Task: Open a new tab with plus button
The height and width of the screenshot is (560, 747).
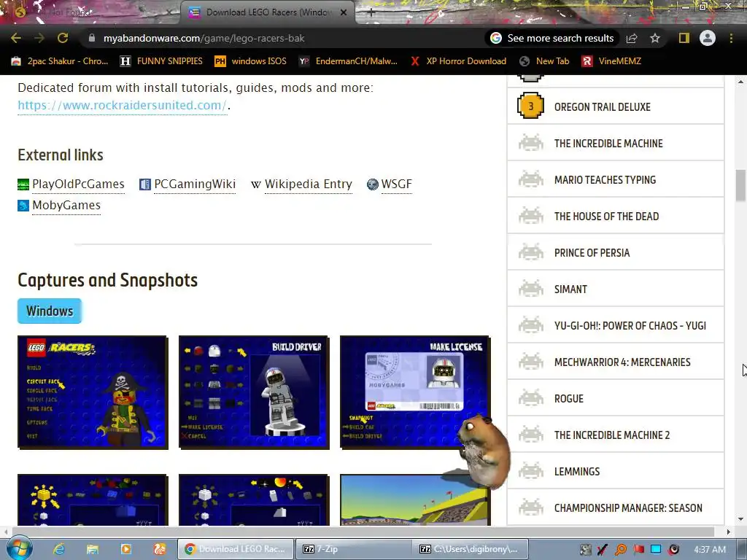Action: pos(371,13)
